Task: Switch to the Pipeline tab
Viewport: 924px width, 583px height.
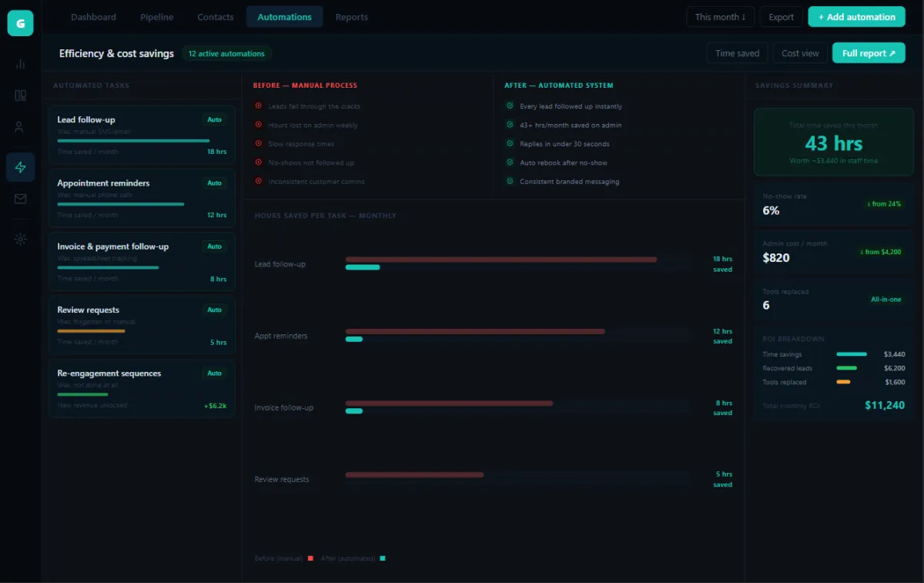Action: pyautogui.click(x=157, y=17)
